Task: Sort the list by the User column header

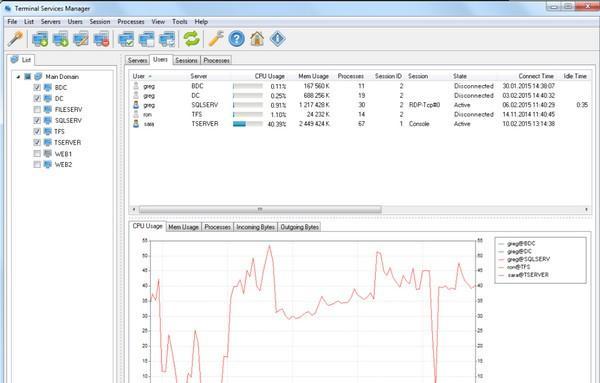Action: [x=139, y=76]
